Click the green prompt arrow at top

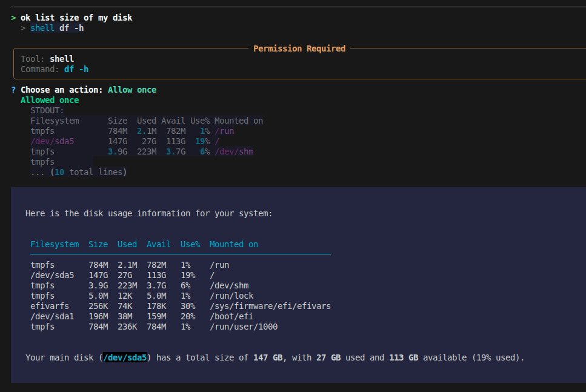click(x=13, y=18)
